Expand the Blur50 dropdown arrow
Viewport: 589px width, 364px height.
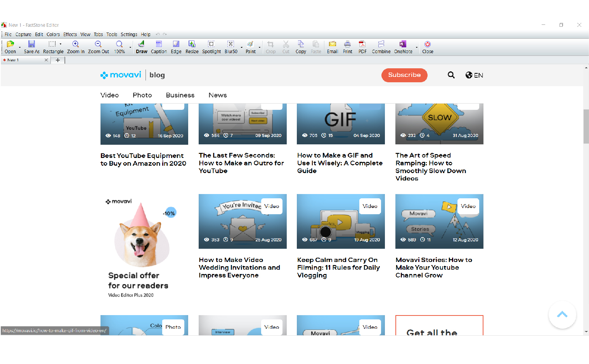click(x=241, y=48)
